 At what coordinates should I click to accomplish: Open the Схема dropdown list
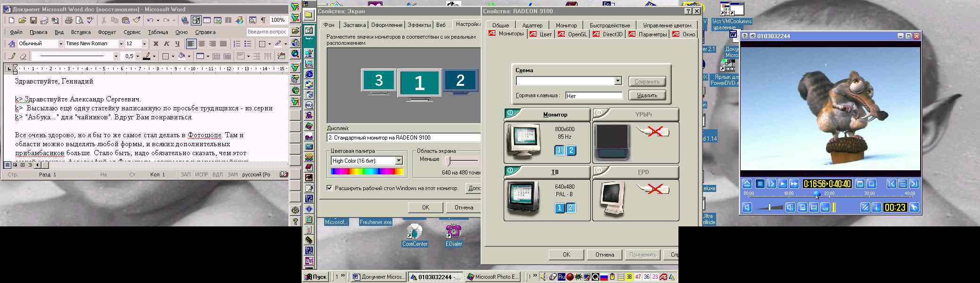coord(618,81)
